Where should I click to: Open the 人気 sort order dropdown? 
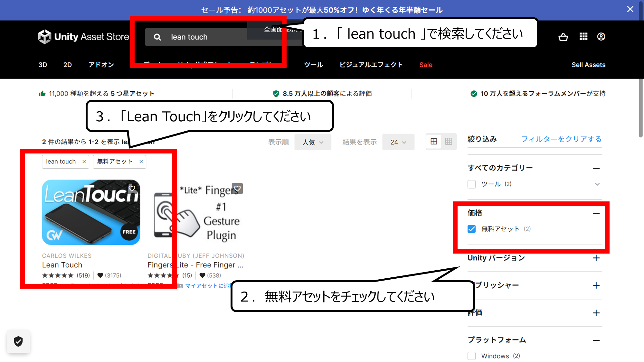(x=313, y=142)
